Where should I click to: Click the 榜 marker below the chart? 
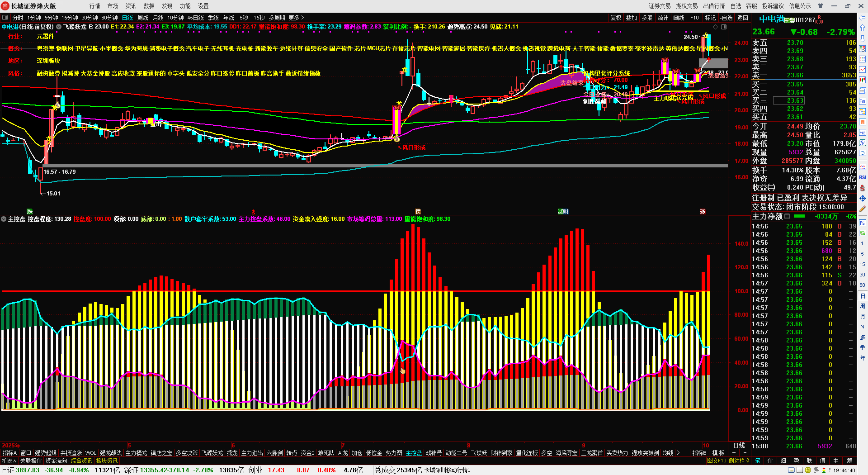click(418, 211)
